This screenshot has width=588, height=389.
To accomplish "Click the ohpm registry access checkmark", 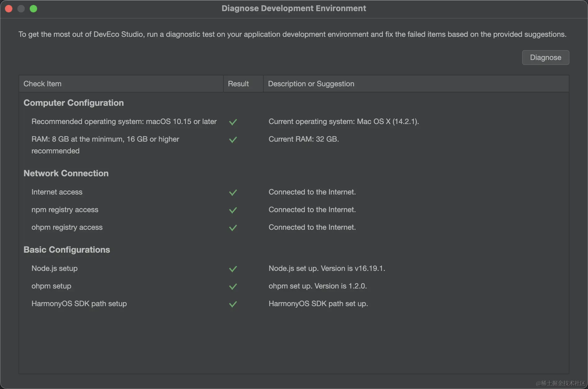I will tap(233, 228).
